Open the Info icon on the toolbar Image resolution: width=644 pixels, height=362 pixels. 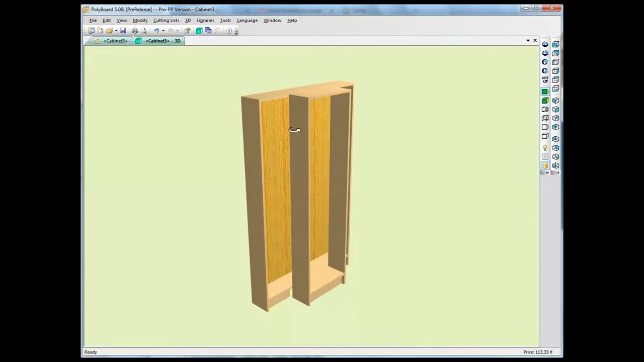click(229, 31)
